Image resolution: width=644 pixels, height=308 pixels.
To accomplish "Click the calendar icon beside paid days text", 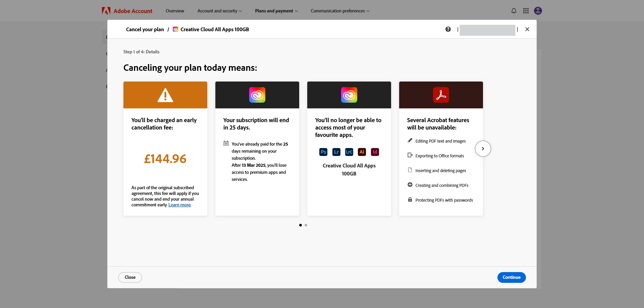I will 226,143.
